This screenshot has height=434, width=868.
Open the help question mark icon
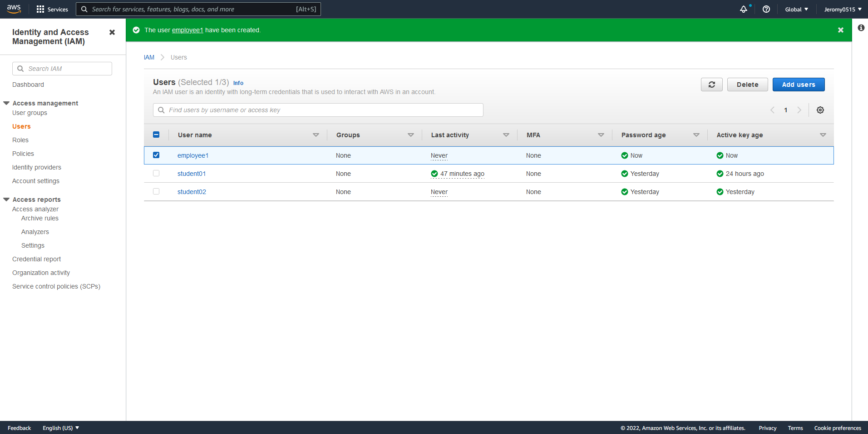tap(766, 9)
